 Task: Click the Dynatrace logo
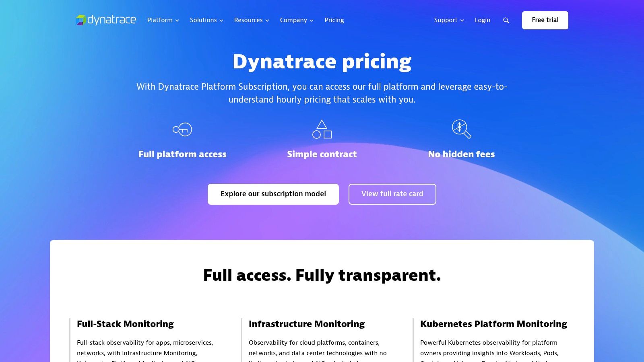pyautogui.click(x=106, y=20)
